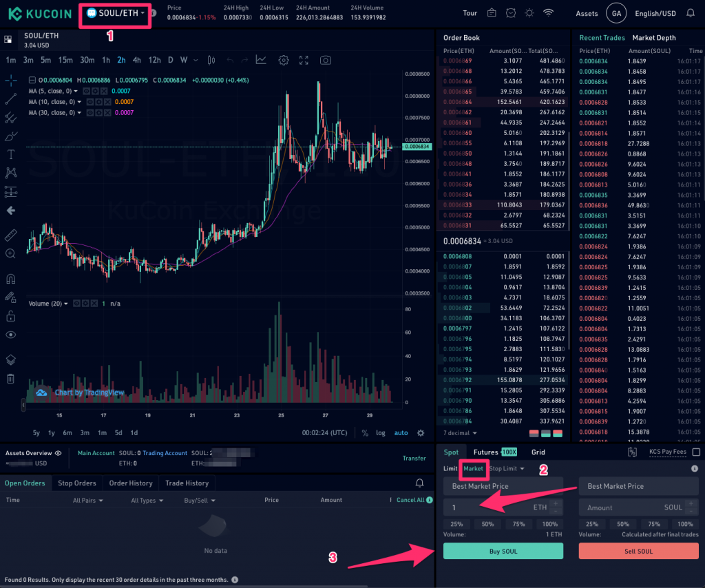Select 50% of ETH for buying
The width and height of the screenshot is (705, 588).
(488, 524)
